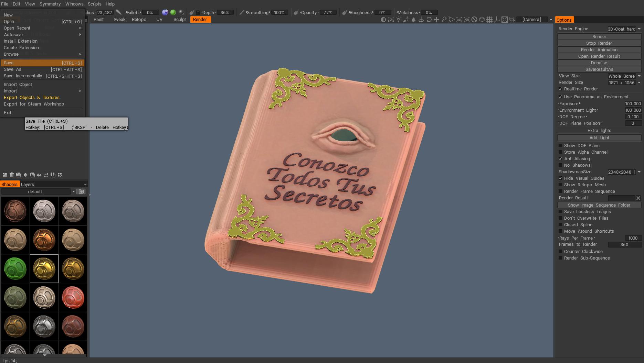Click Show Image Sequence Folder button

click(x=599, y=205)
